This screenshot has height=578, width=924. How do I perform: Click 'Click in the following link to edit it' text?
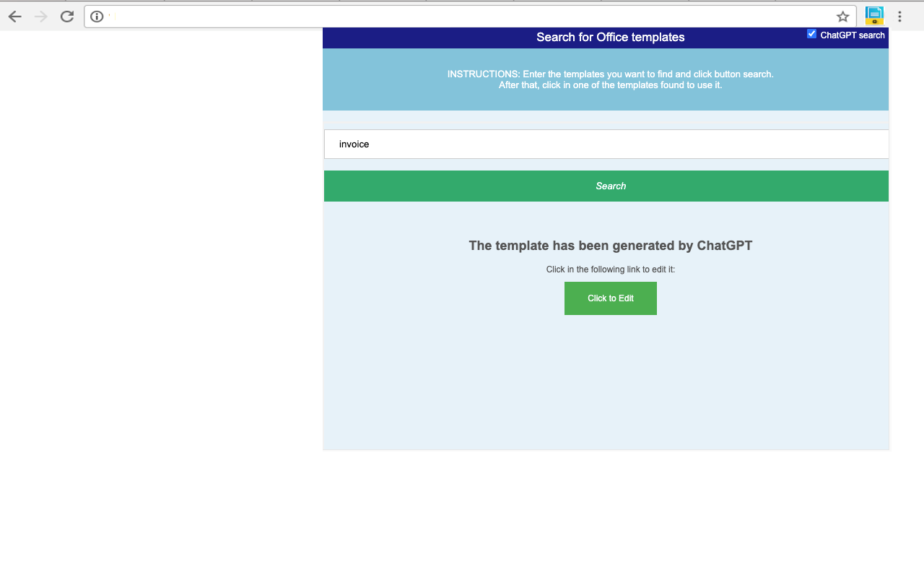click(611, 269)
